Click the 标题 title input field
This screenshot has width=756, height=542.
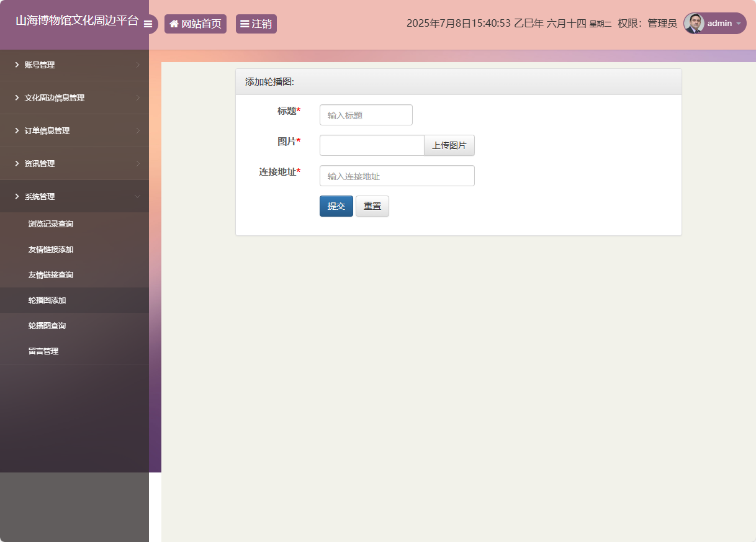point(366,114)
